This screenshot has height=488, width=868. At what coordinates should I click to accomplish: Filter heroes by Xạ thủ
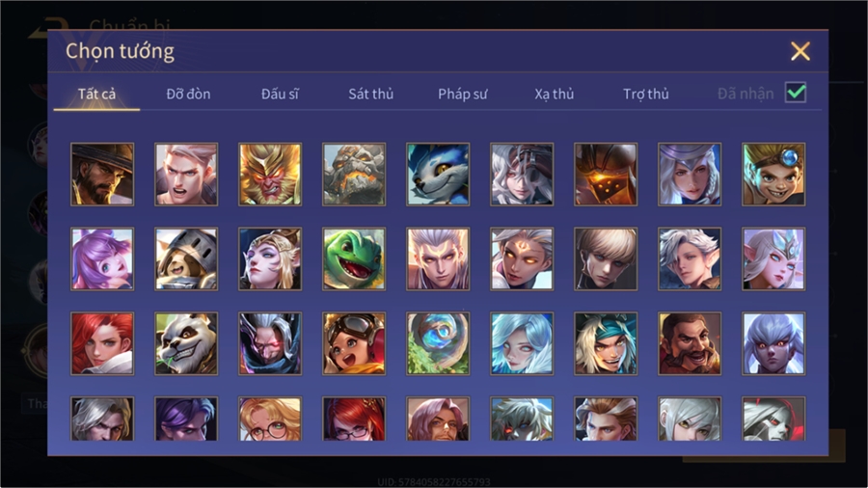(x=555, y=95)
